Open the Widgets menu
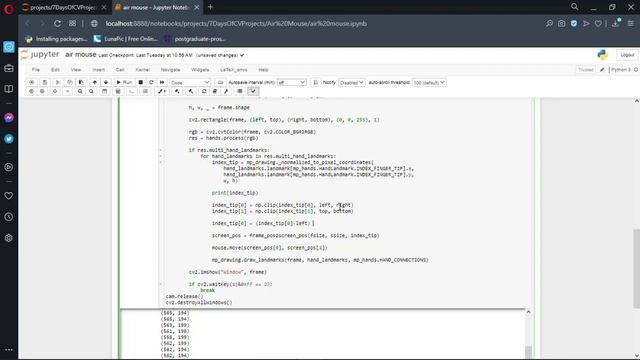Viewport: 640px width, 360px height. (x=200, y=70)
